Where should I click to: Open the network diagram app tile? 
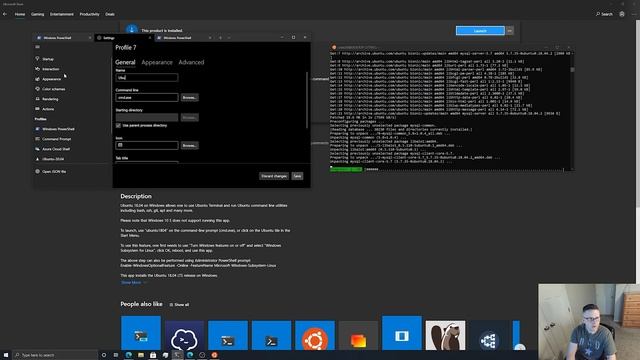[x=489, y=336]
